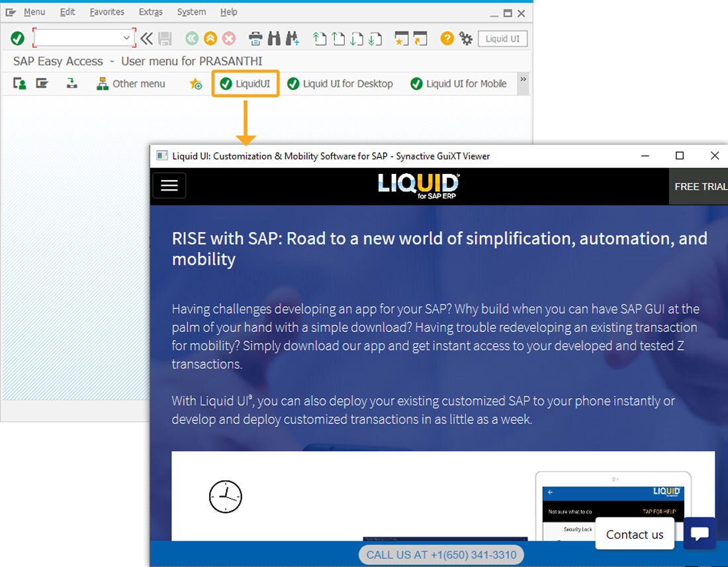Click the LiquidUI application toolbar button

245,83
